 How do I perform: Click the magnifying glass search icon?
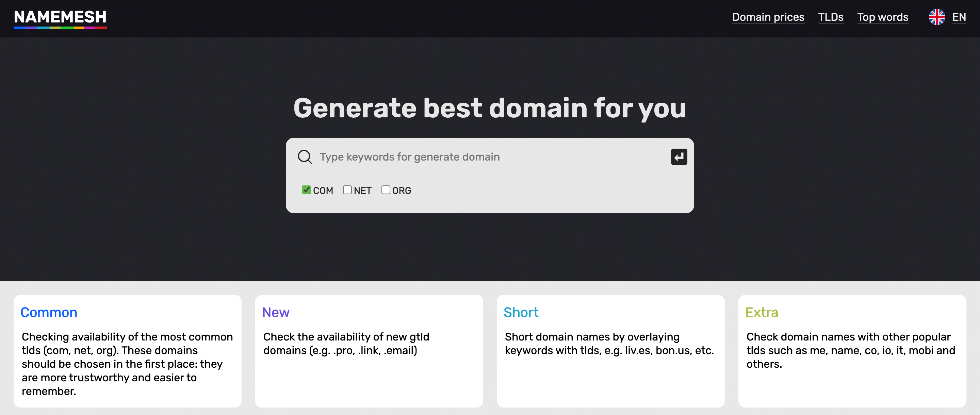click(x=304, y=157)
